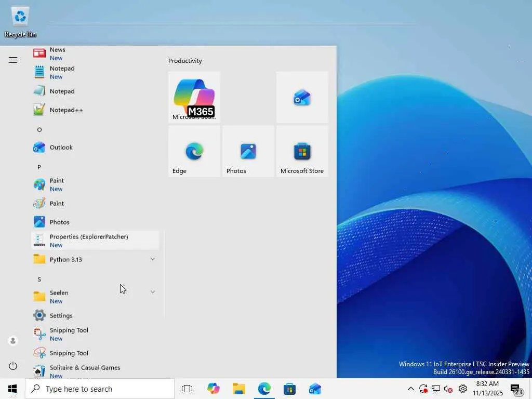532x399 pixels.
Task: Click the muted volume tray icon
Action: pyautogui.click(x=448, y=389)
